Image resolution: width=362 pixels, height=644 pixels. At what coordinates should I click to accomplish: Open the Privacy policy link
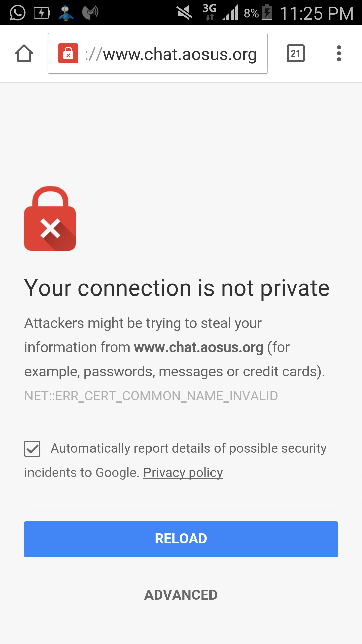183,473
